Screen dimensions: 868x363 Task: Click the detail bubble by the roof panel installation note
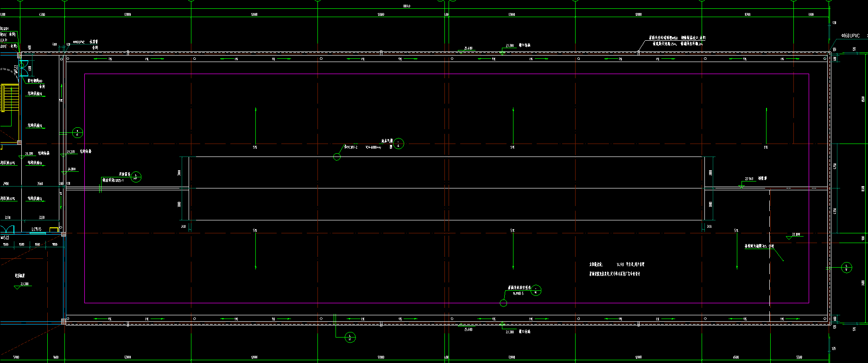(536, 291)
